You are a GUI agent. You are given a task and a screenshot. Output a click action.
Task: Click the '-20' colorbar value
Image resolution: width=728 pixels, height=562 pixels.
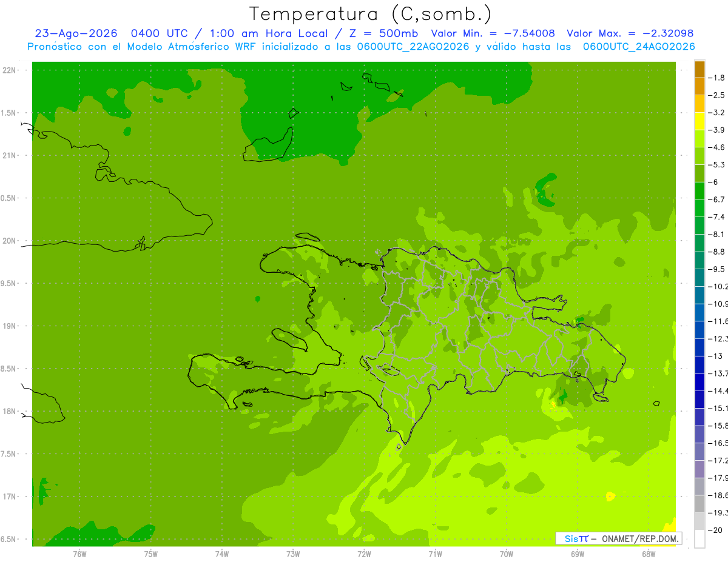[715, 530]
